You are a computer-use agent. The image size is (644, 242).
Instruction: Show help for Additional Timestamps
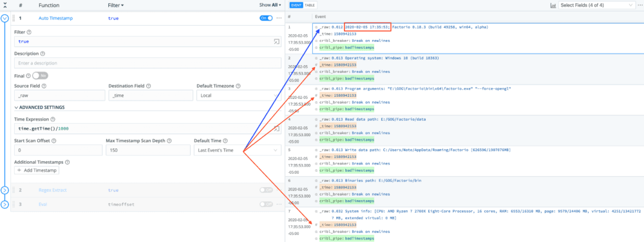pos(68,162)
